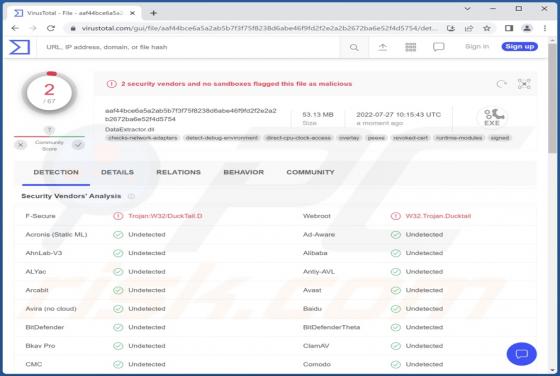Vote community score positive (check)
This screenshot has width=560, height=376.
pos(78,145)
